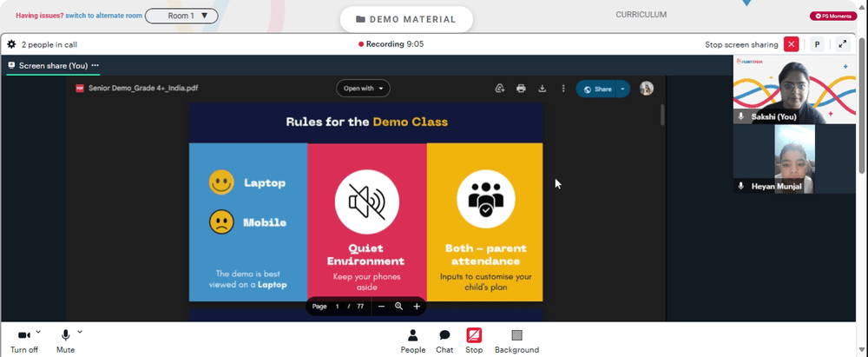The width and height of the screenshot is (868, 357).
Task: Click the Recording 9:05 indicator
Action: 391,44
